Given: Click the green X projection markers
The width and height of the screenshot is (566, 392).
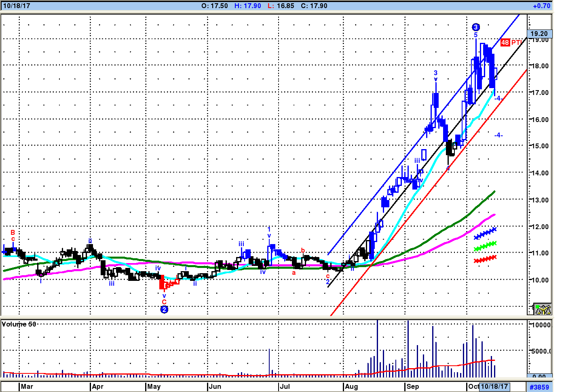Looking at the screenshot, I should (485, 246).
